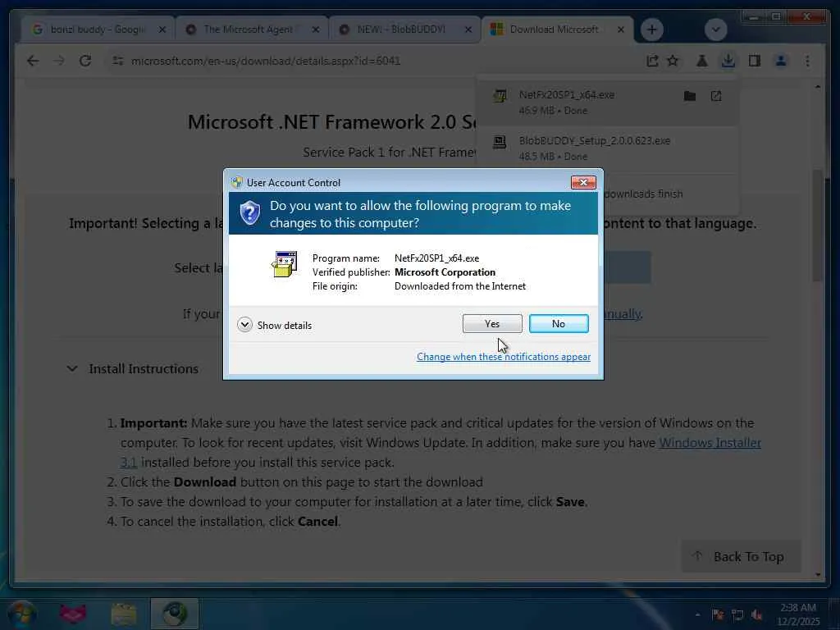Open NetFx20SP1_x64.exe download externally icon
This screenshot has width=840, height=630.
point(716,96)
